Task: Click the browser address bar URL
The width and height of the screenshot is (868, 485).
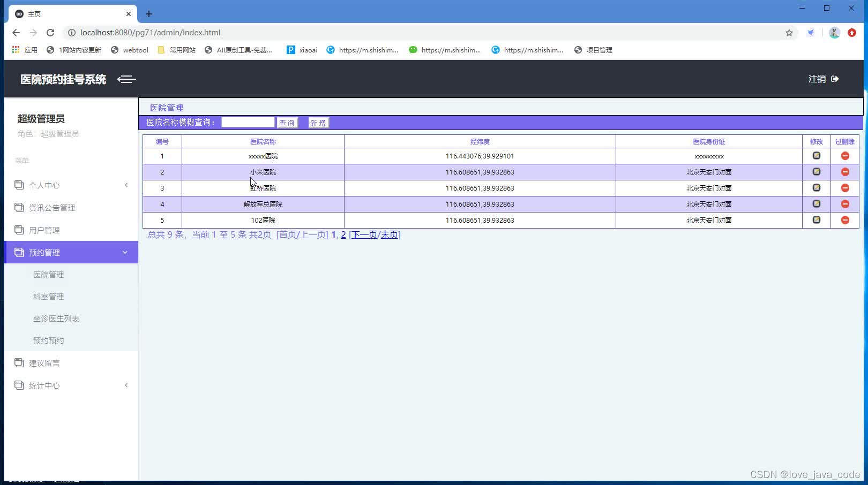Action: click(150, 33)
